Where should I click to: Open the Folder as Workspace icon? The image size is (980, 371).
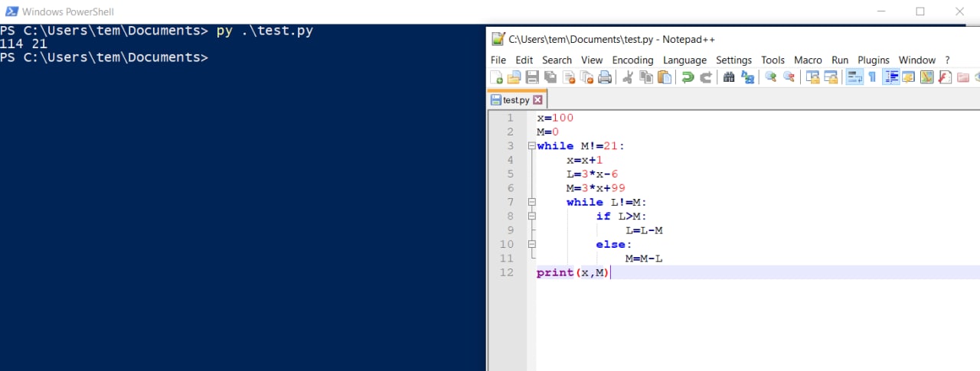tap(963, 76)
